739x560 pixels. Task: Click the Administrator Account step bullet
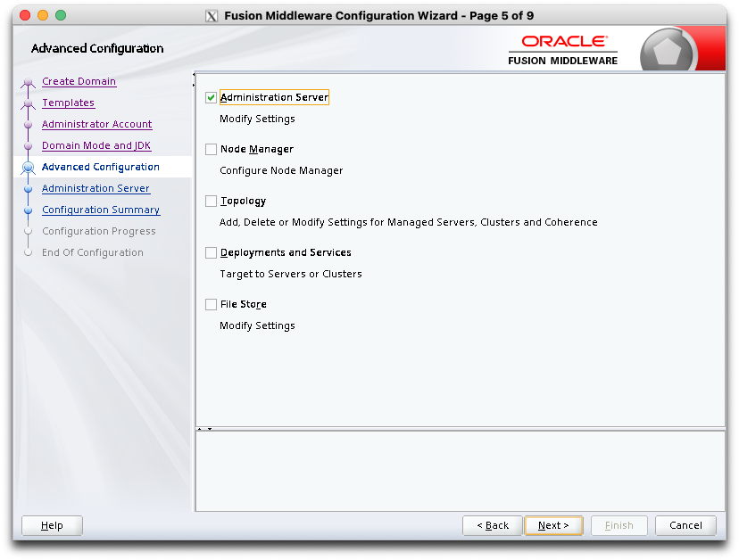pos(29,125)
